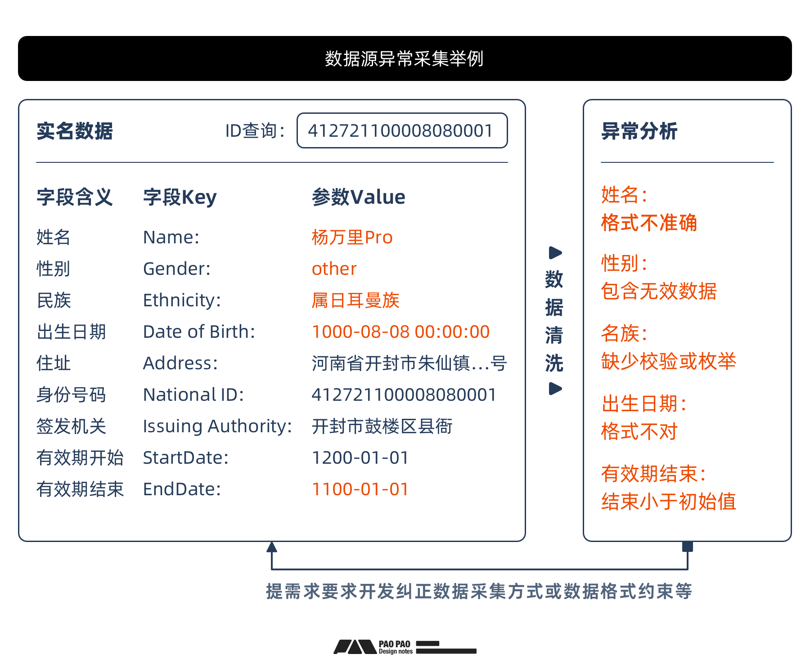Image resolution: width=810 pixels, height=672 pixels.
Task: Select the 出生日期: 格式不对 analysis entry
Action: (x=639, y=417)
